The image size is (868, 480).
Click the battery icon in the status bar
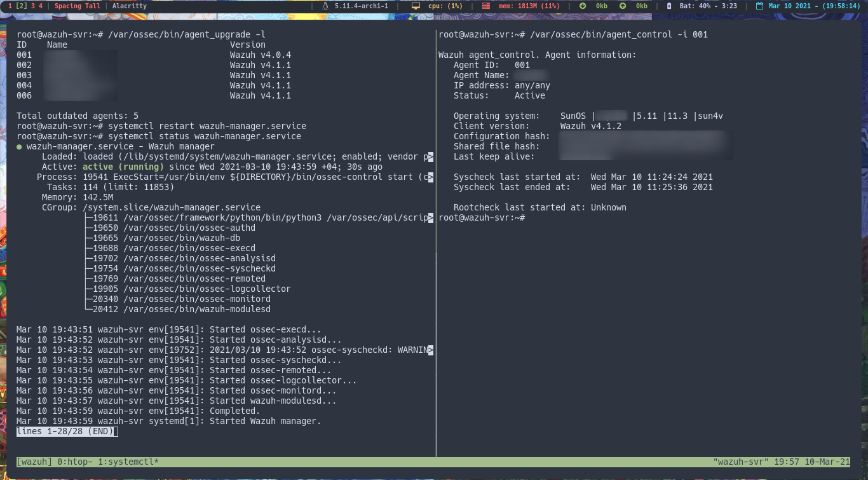point(668,6)
